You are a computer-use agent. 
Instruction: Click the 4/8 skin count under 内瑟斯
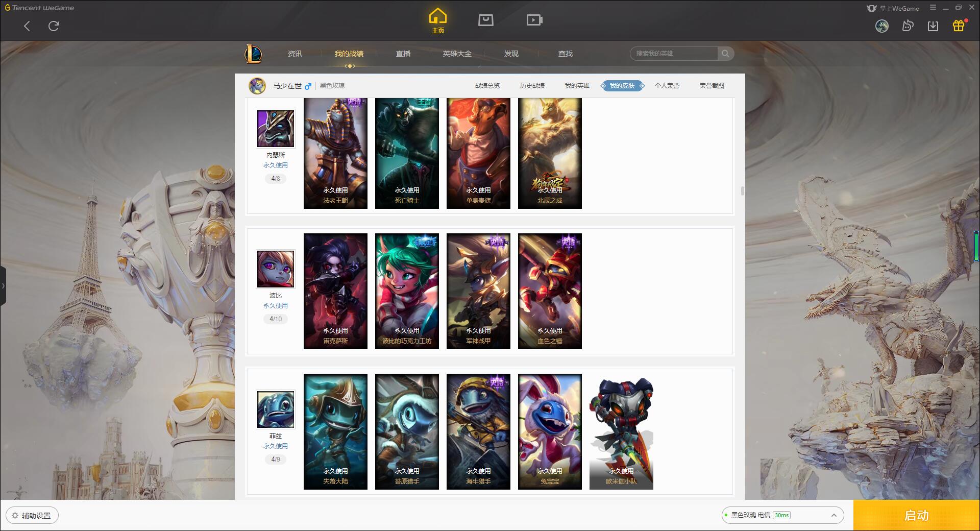click(x=276, y=179)
